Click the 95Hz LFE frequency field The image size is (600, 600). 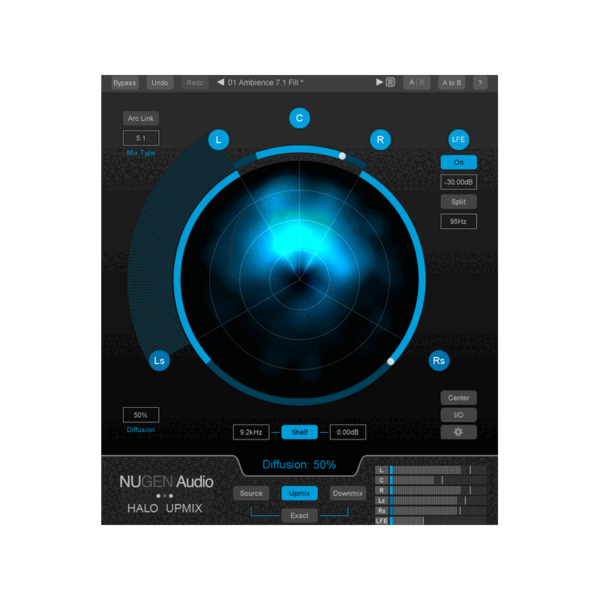coord(458,222)
